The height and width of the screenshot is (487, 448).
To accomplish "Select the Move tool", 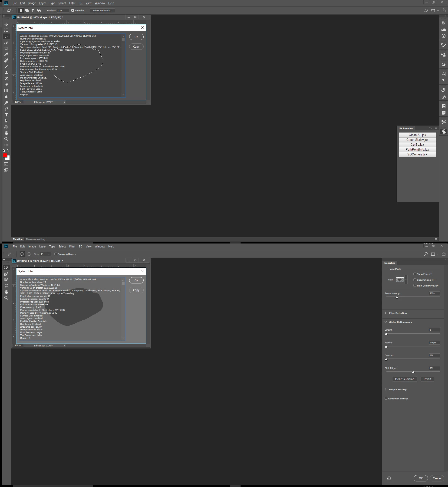I will pyautogui.click(x=6, y=24).
